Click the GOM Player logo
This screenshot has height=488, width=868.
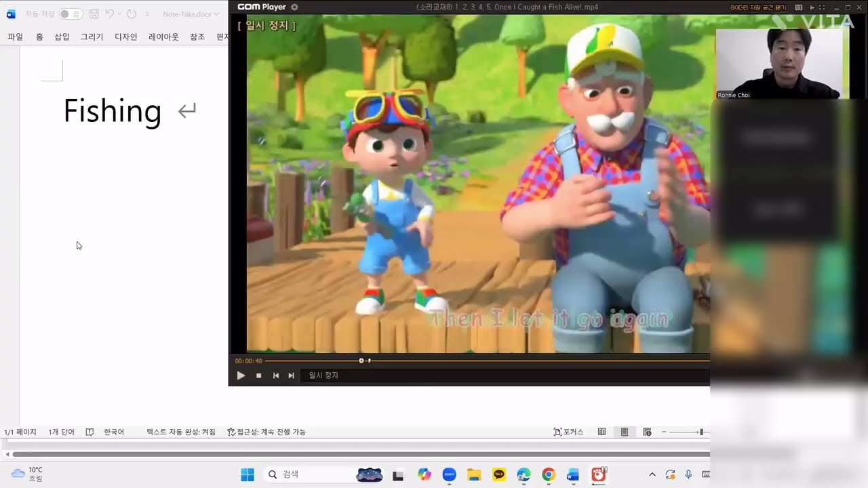(x=261, y=7)
